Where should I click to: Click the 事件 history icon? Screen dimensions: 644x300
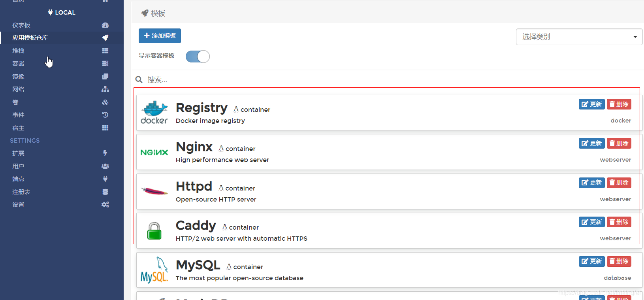tap(105, 115)
